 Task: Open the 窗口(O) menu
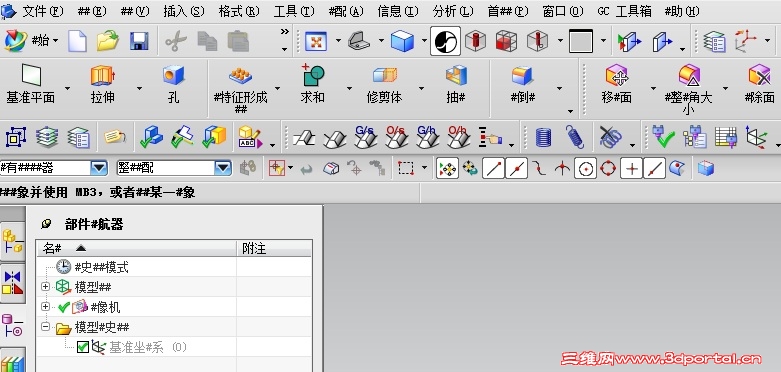[562, 11]
